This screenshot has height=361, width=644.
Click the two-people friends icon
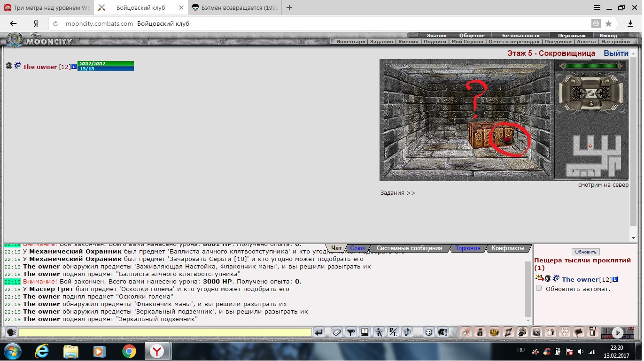point(550,332)
